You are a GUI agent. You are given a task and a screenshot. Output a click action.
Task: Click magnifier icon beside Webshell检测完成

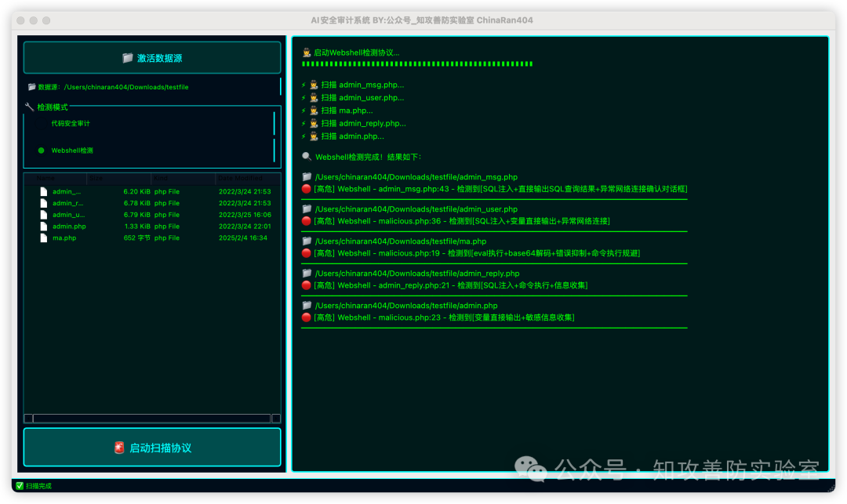click(307, 157)
